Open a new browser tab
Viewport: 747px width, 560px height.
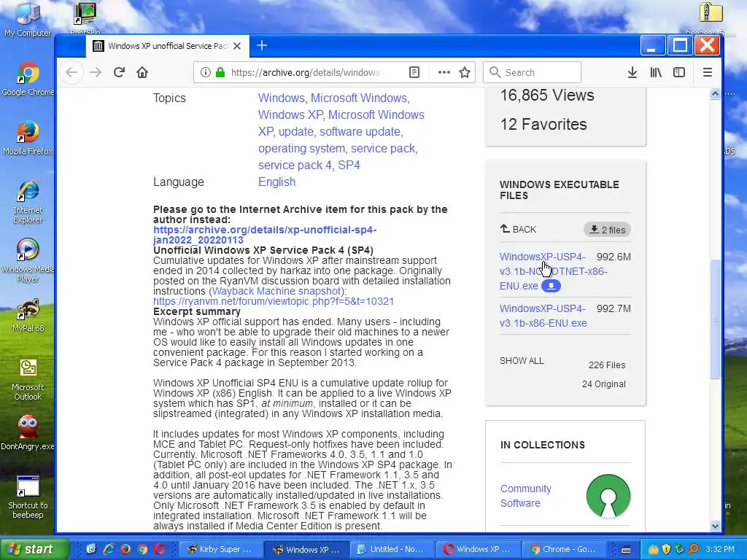262,46
